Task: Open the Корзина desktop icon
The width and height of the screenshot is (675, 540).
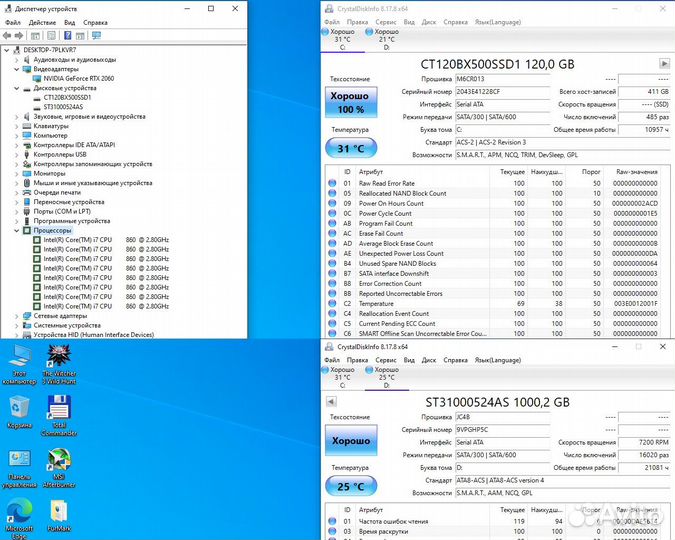Action: point(19,412)
